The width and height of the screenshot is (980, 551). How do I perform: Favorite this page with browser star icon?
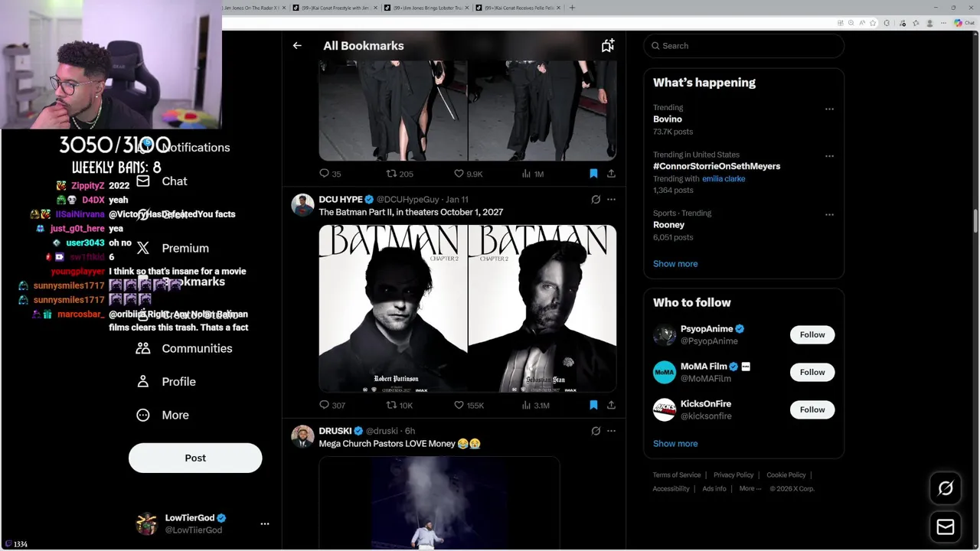pyautogui.click(x=873, y=23)
